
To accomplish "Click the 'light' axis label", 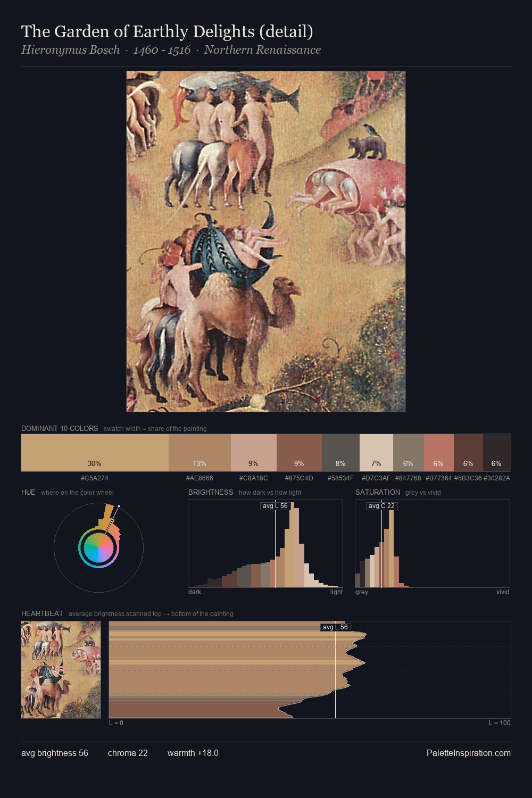I will pyautogui.click(x=337, y=592).
